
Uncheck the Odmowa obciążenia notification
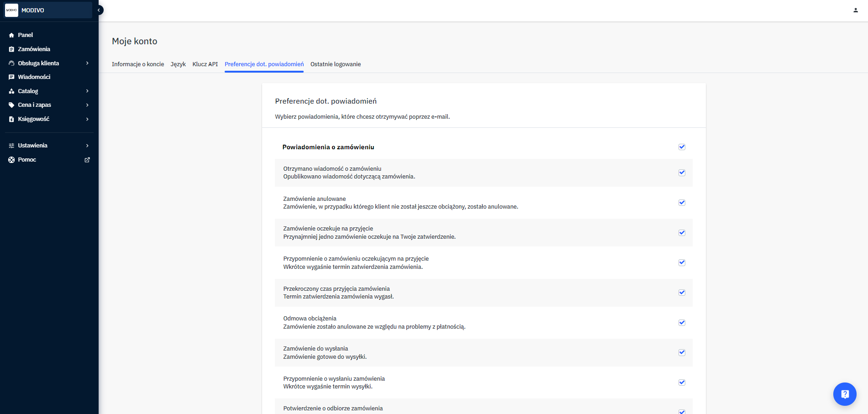(x=682, y=322)
